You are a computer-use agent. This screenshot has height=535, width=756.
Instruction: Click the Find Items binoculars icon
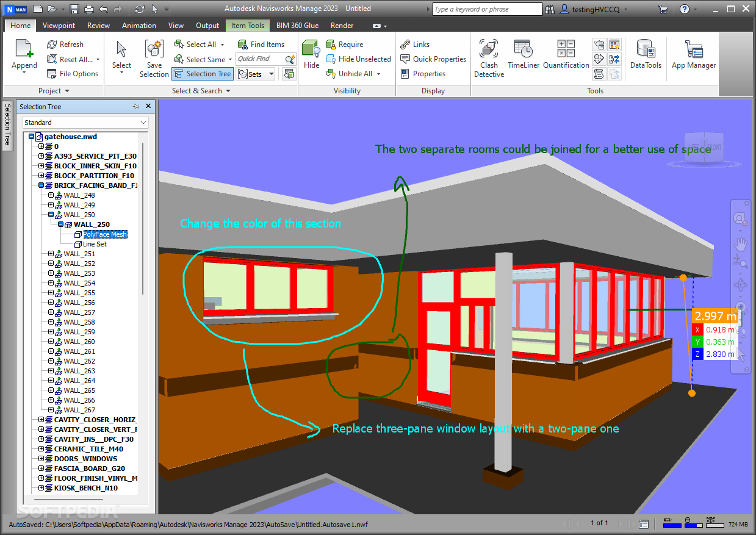coord(242,45)
